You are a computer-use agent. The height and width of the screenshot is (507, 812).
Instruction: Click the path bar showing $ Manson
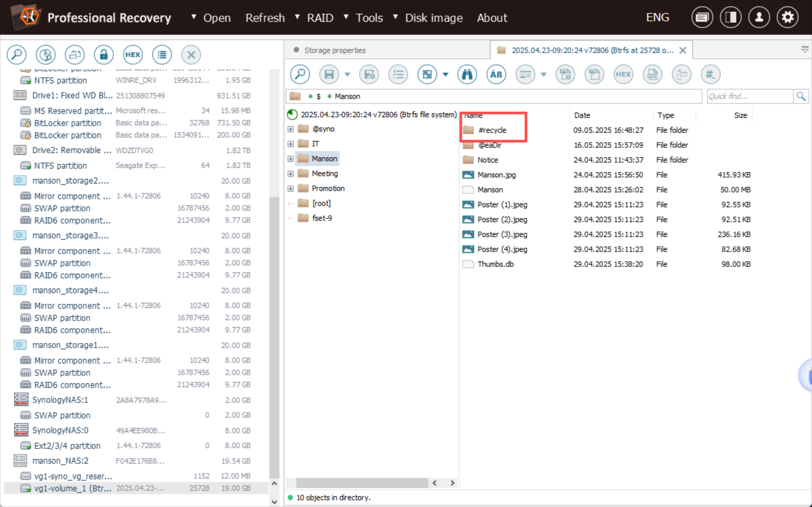tap(494, 96)
